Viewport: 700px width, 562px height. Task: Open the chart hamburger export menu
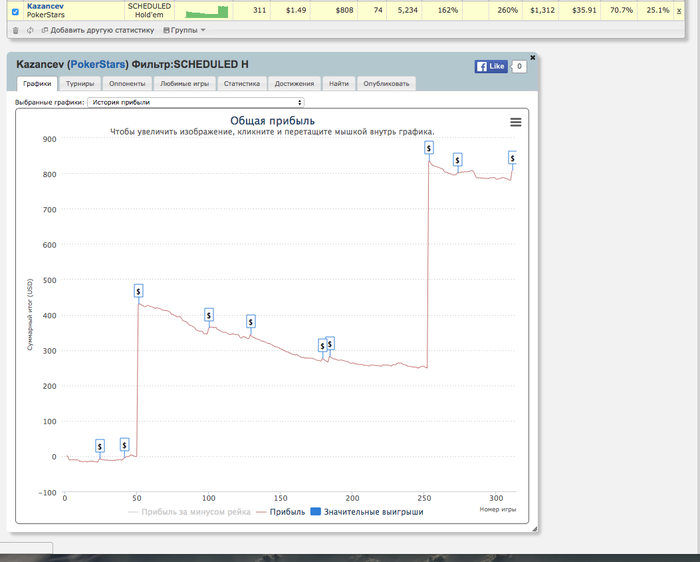(x=516, y=122)
